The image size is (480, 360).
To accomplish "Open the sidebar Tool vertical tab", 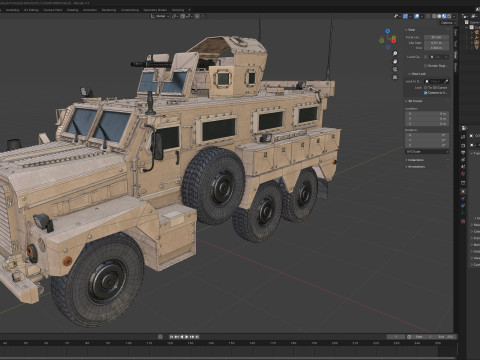I will pyautogui.click(x=456, y=44).
